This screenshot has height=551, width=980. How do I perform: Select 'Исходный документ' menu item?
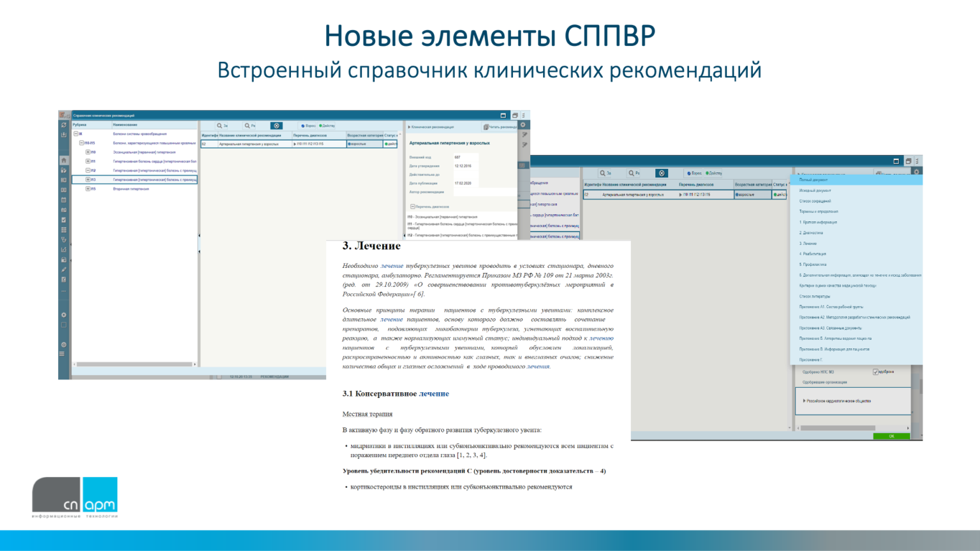856,190
